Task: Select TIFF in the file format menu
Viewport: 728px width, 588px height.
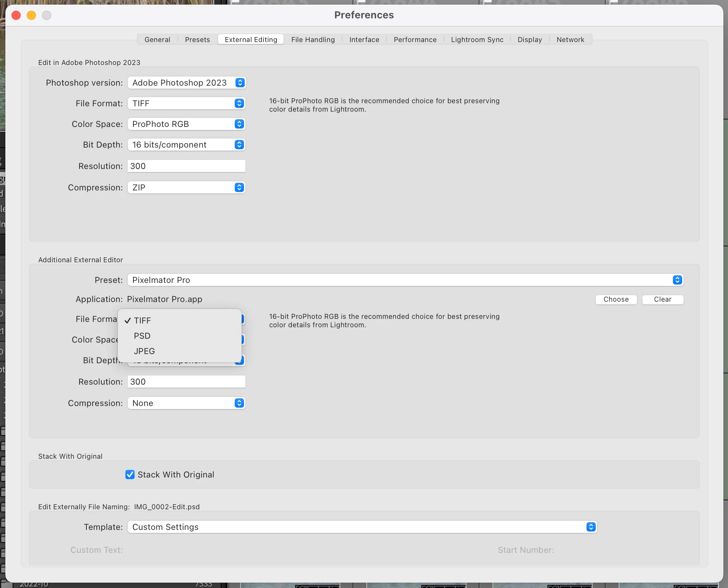Action: (x=180, y=320)
